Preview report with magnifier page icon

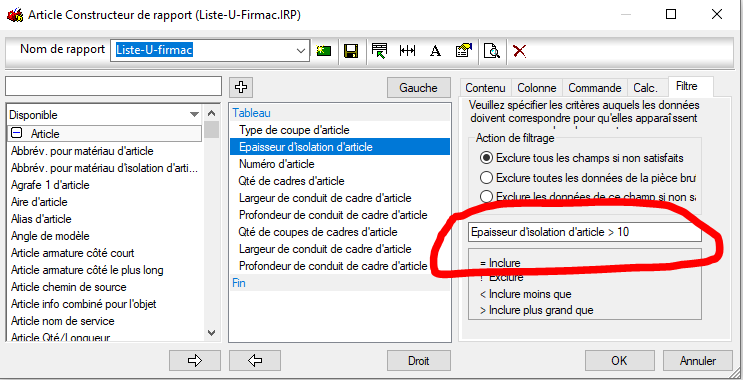point(492,51)
